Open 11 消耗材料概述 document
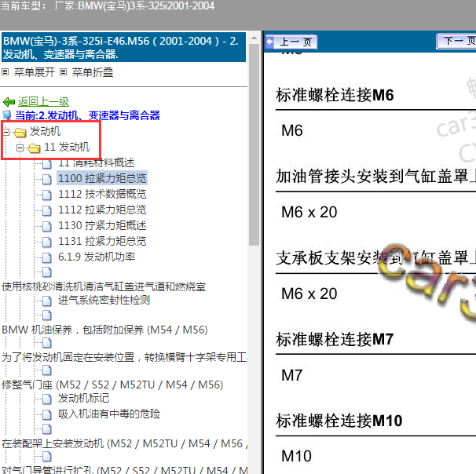Screen dimensions: 476x474 coord(97,163)
